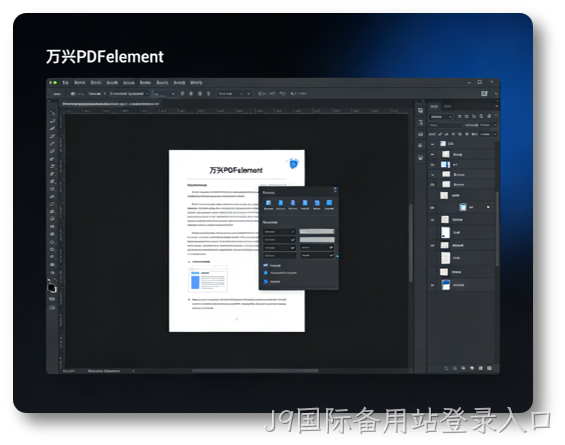Select the first tab of the layers panel
Screen dimensions: 565x445
tap(434, 106)
